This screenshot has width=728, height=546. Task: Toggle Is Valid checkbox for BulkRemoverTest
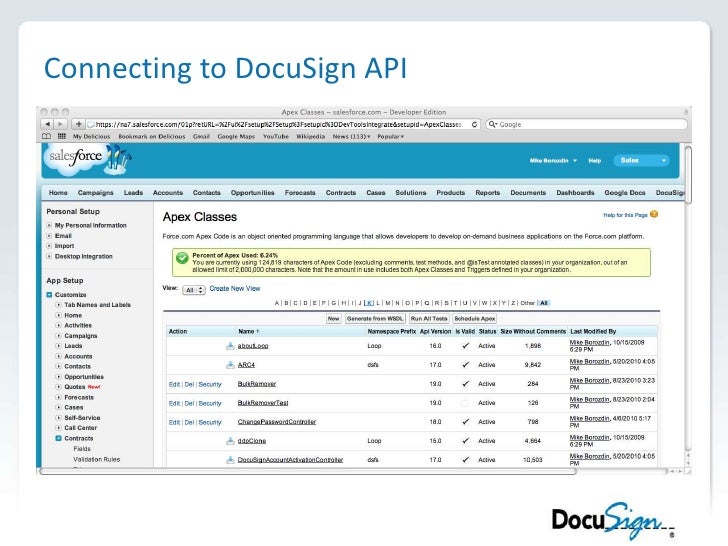tap(465, 403)
